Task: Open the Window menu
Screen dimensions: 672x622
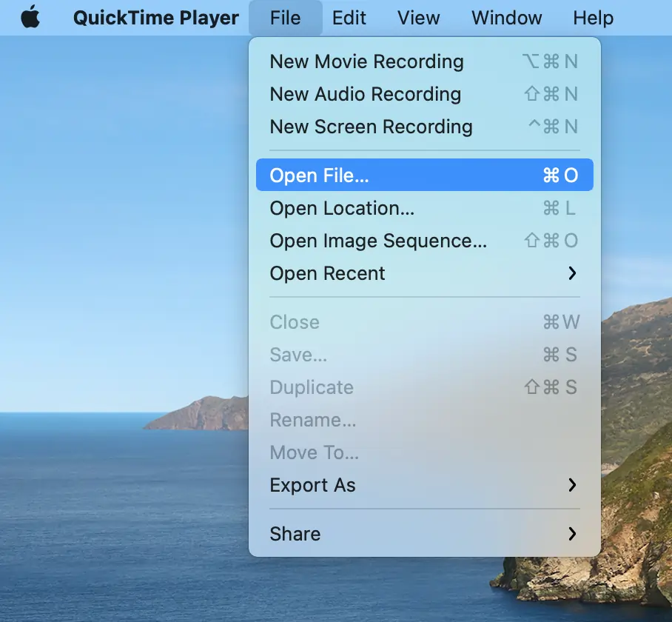Action: click(x=506, y=18)
